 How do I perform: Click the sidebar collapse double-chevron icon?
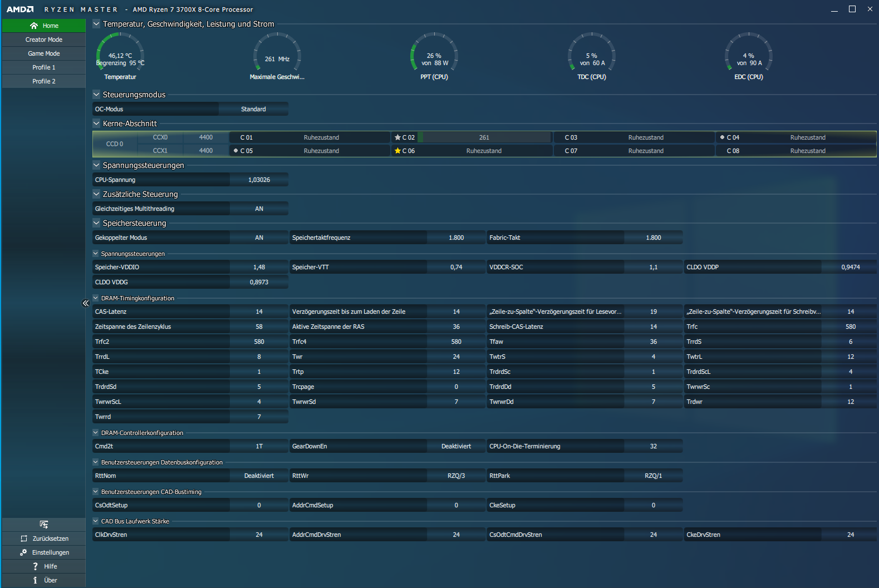click(85, 303)
